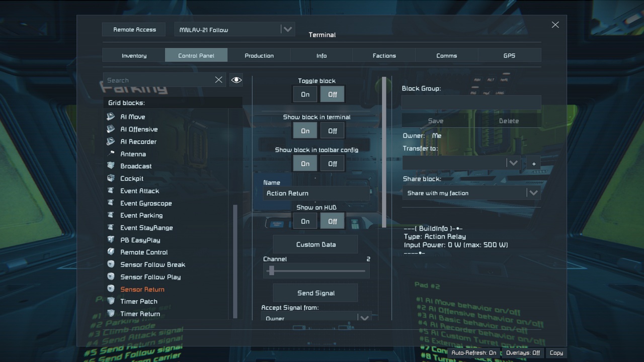Toggle hidden blocks visibility eye icon
The height and width of the screenshot is (362, 644).
pyautogui.click(x=236, y=80)
